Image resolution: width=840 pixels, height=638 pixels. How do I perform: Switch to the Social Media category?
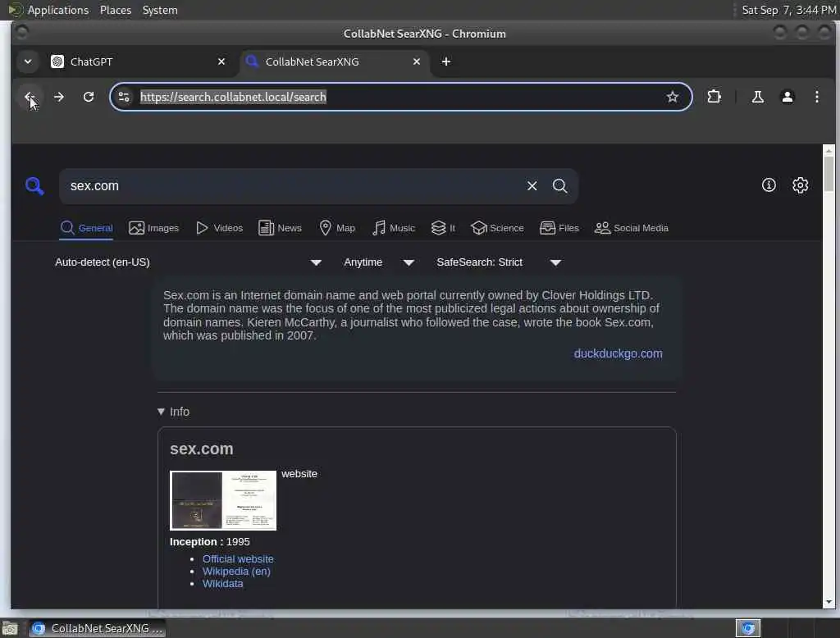point(632,228)
